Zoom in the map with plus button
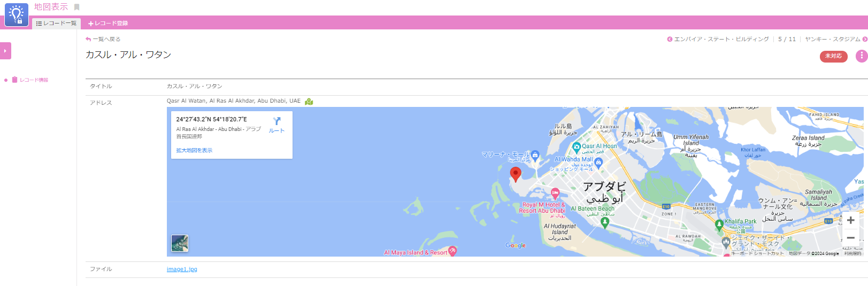 850,220
